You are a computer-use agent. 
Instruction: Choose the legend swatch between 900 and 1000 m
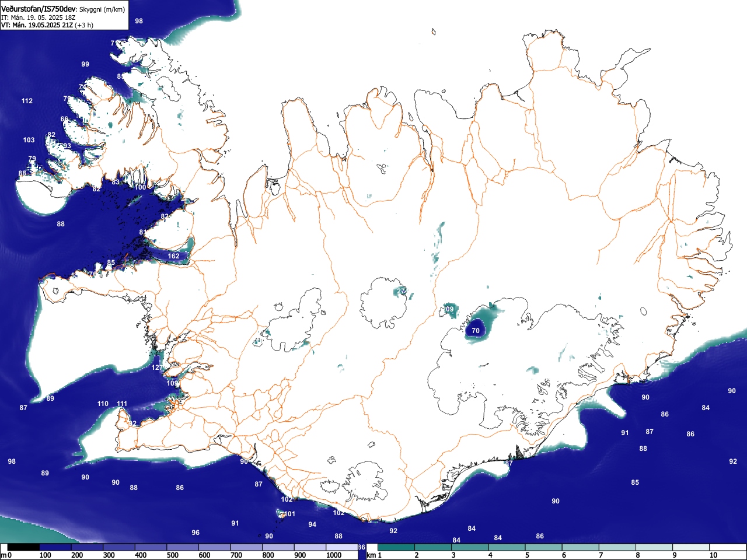point(310,547)
